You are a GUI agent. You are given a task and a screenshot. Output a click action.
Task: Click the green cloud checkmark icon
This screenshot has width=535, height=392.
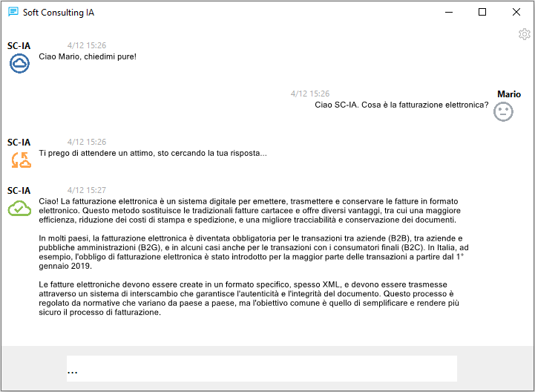19,209
